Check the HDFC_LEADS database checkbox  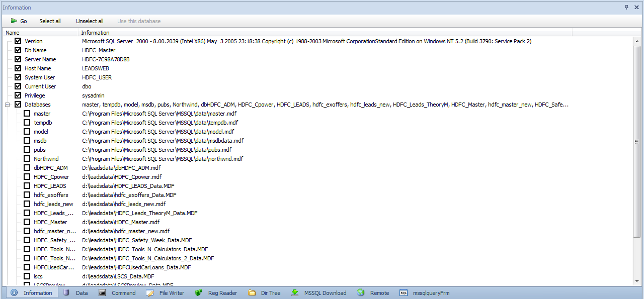point(27,186)
